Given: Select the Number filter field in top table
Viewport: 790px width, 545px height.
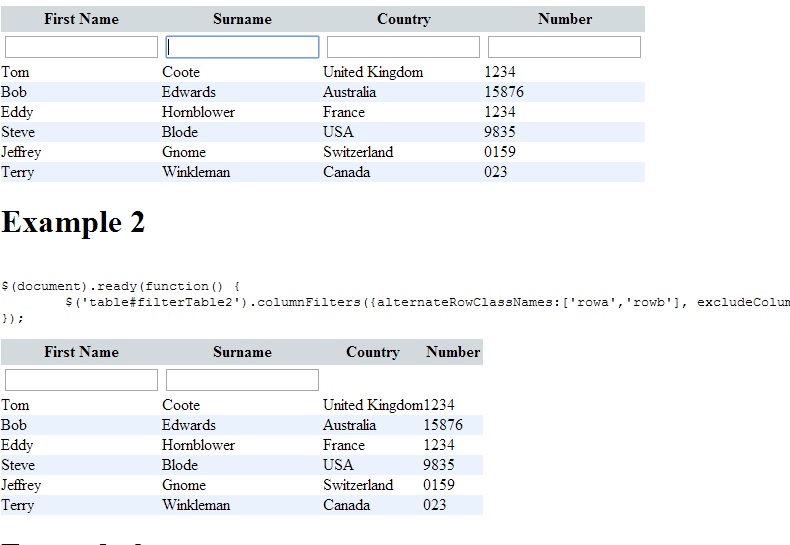Looking at the screenshot, I should click(564, 47).
